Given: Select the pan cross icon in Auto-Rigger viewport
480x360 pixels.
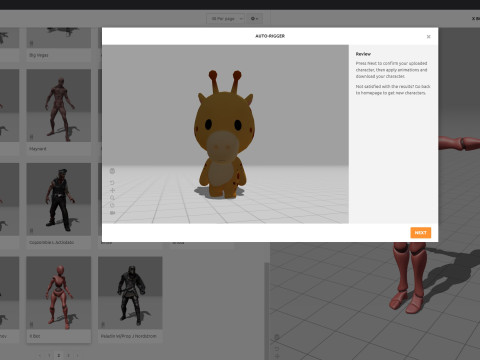Looking at the screenshot, I should pos(112,190).
